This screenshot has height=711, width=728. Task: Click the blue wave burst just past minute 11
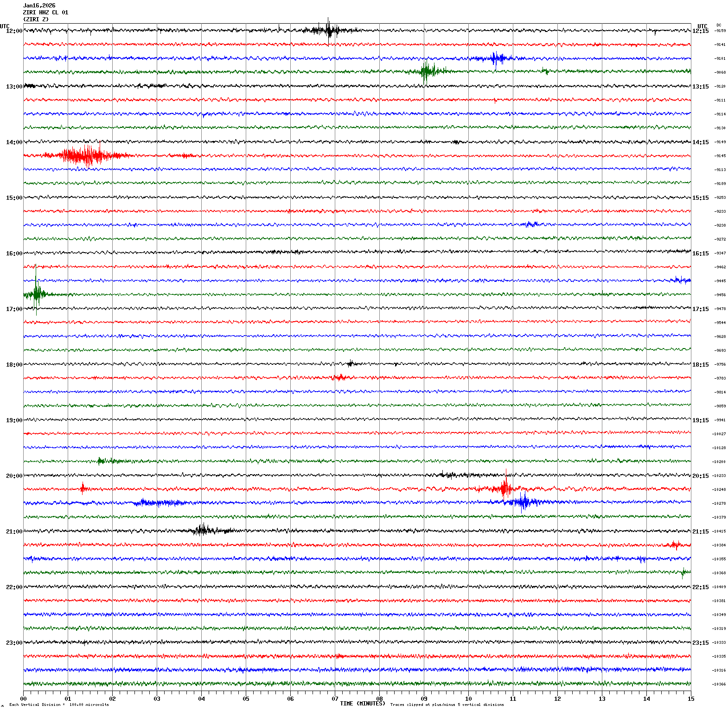(x=524, y=502)
